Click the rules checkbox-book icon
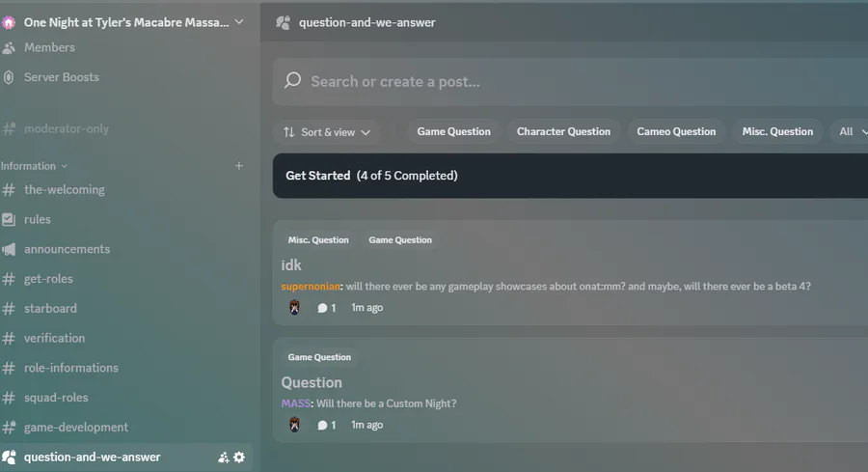The height and width of the screenshot is (472, 868). [x=9, y=219]
